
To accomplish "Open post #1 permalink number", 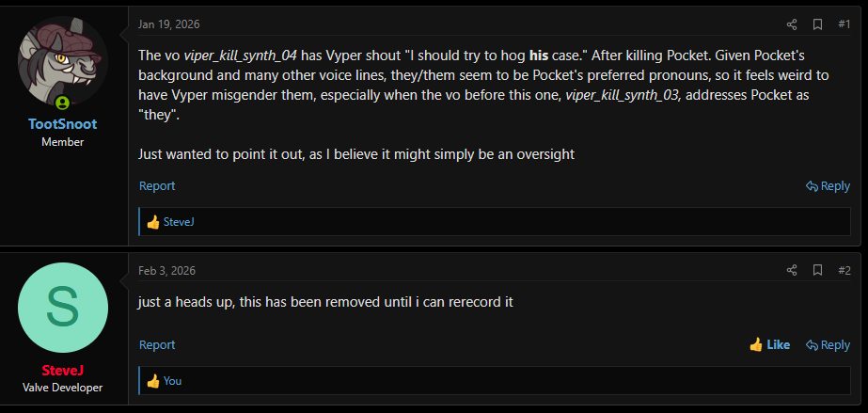I will [844, 24].
